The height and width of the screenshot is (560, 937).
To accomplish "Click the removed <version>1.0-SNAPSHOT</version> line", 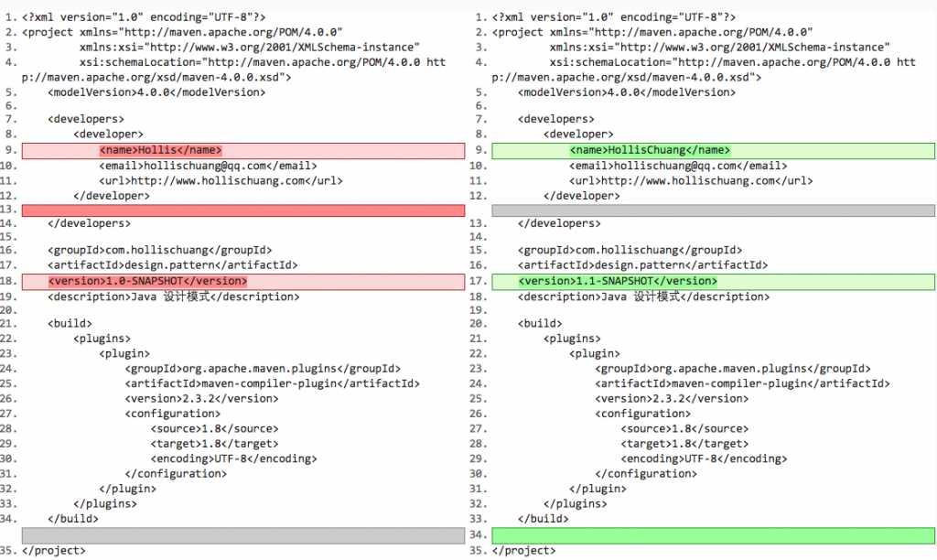I will 243,282.
